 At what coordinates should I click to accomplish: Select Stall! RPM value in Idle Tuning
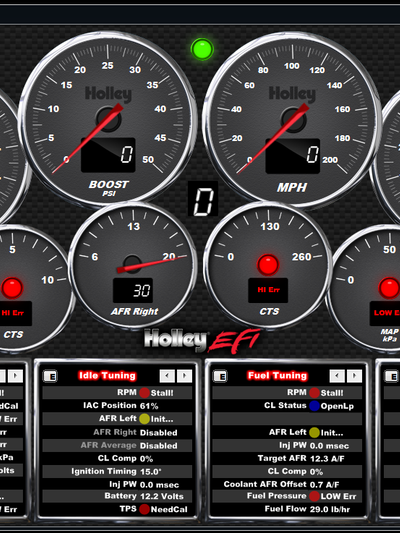(162, 393)
